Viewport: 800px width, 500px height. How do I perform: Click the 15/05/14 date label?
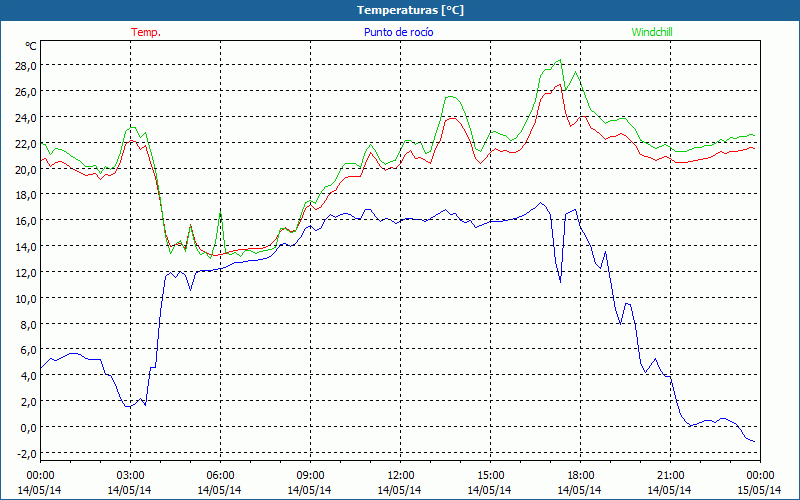[760, 490]
